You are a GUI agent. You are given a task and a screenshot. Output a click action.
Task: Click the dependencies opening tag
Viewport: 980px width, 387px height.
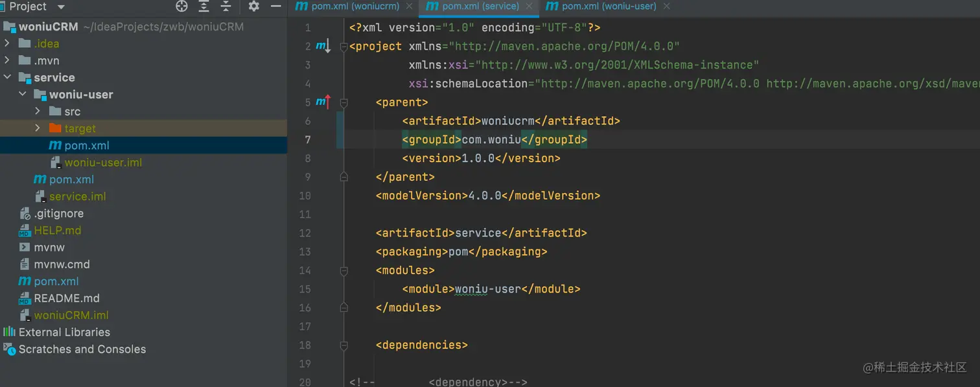pyautogui.click(x=422, y=345)
